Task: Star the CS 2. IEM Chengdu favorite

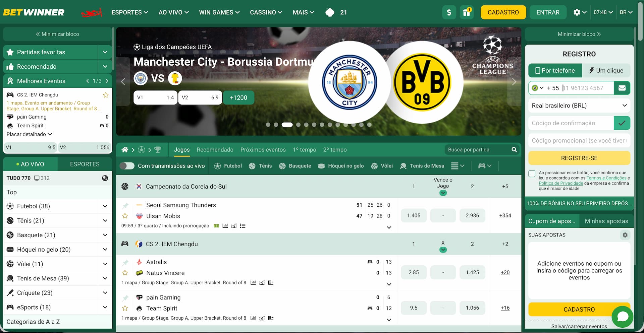Action: (x=106, y=95)
